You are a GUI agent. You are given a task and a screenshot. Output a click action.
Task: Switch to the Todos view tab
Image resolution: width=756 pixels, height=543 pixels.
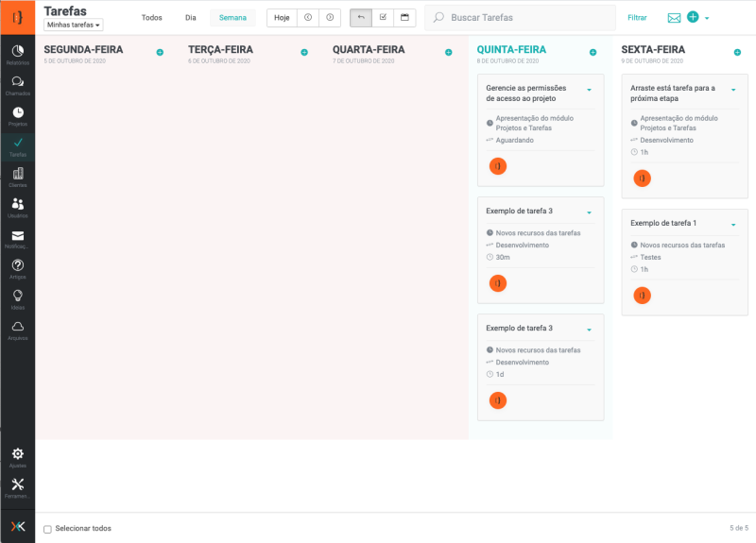[151, 18]
